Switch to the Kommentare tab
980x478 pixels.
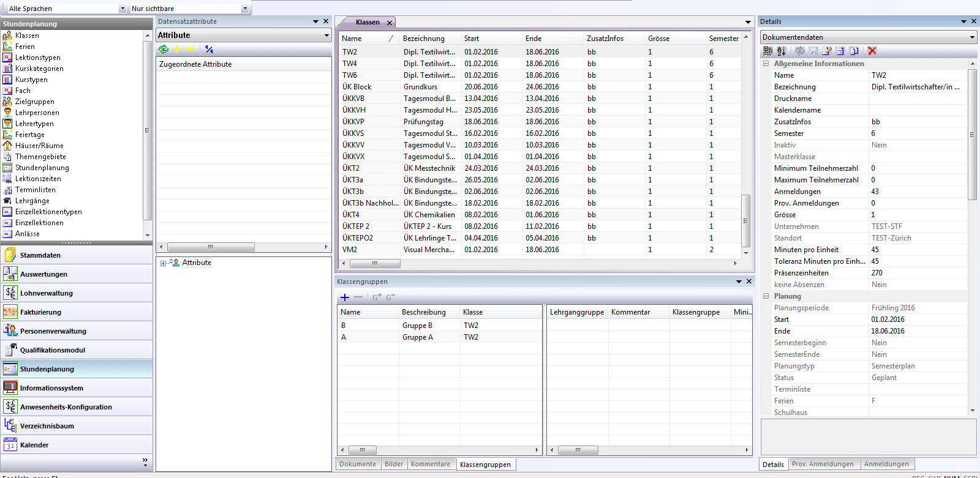point(430,464)
